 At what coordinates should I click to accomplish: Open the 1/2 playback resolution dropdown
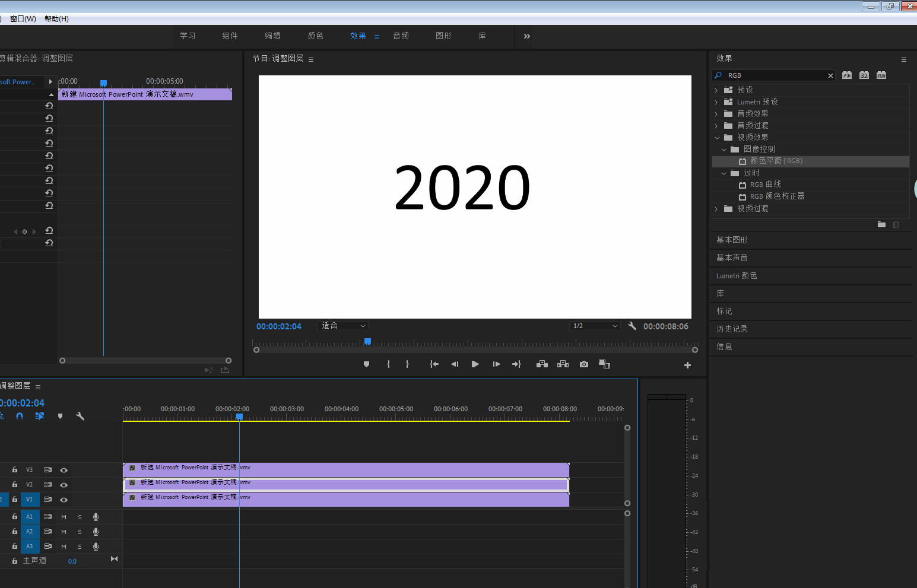595,326
